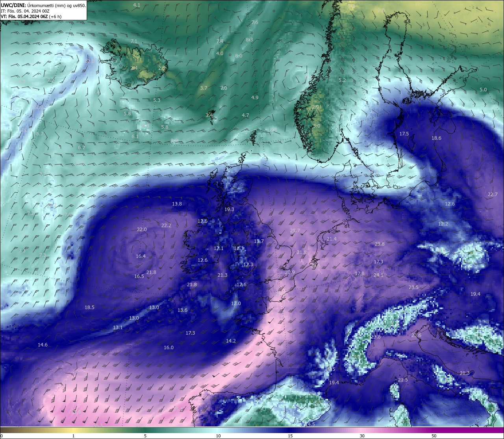Click the 4.9 value on the map
Viewport: 504px width, 439px height.
255,98
